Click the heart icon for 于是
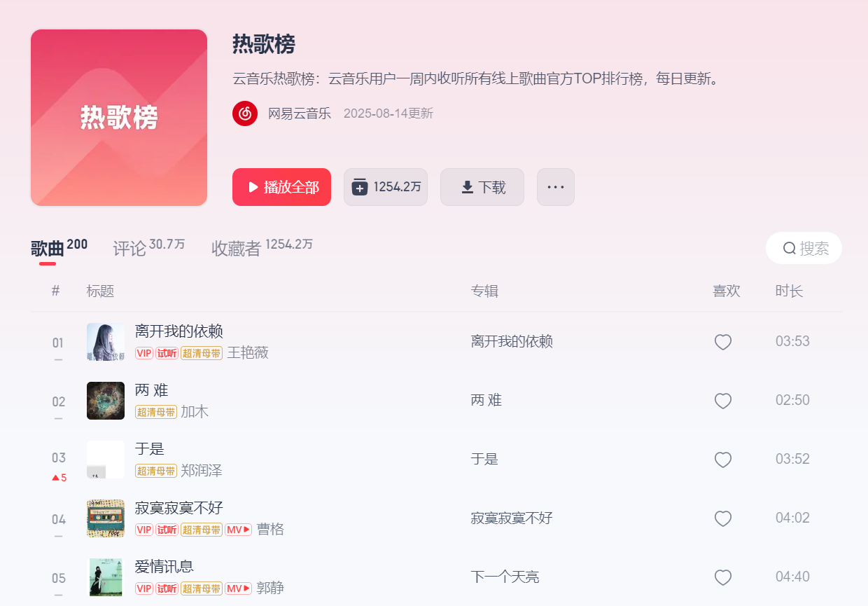Image resolution: width=868 pixels, height=606 pixels. coord(723,460)
